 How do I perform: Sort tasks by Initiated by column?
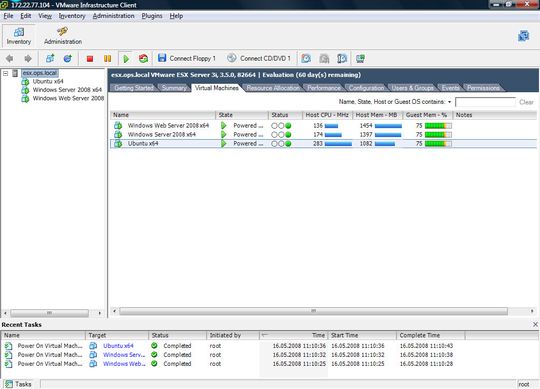pos(233,335)
